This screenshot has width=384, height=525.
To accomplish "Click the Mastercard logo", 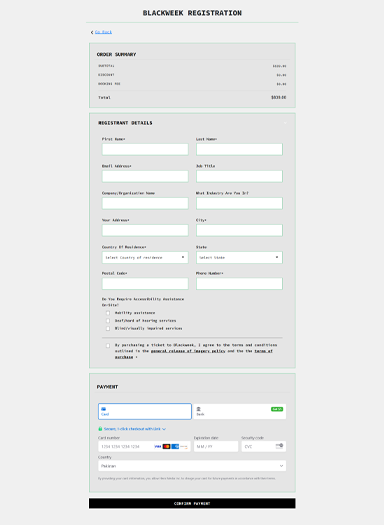I will (x=166, y=446).
